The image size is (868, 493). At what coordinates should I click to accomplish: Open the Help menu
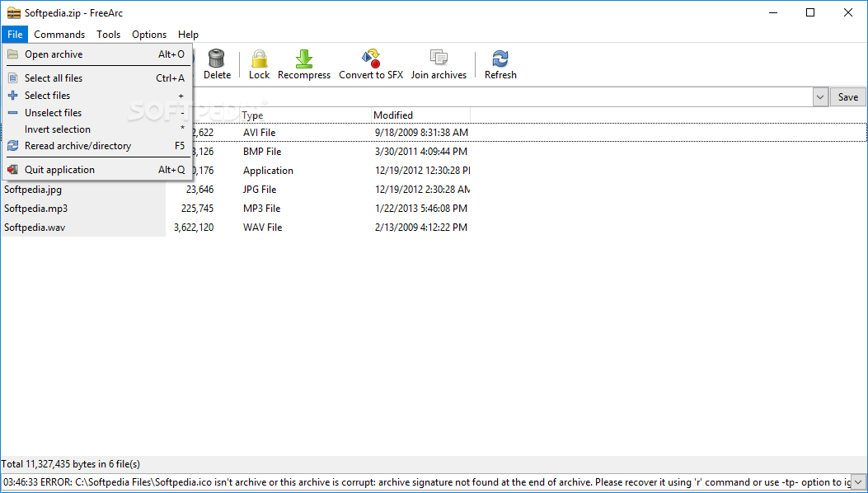pos(188,35)
